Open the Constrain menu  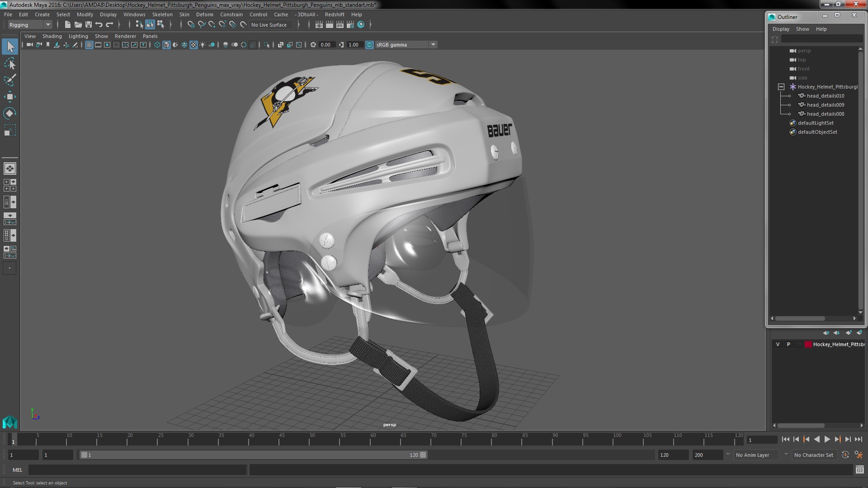pyautogui.click(x=231, y=14)
